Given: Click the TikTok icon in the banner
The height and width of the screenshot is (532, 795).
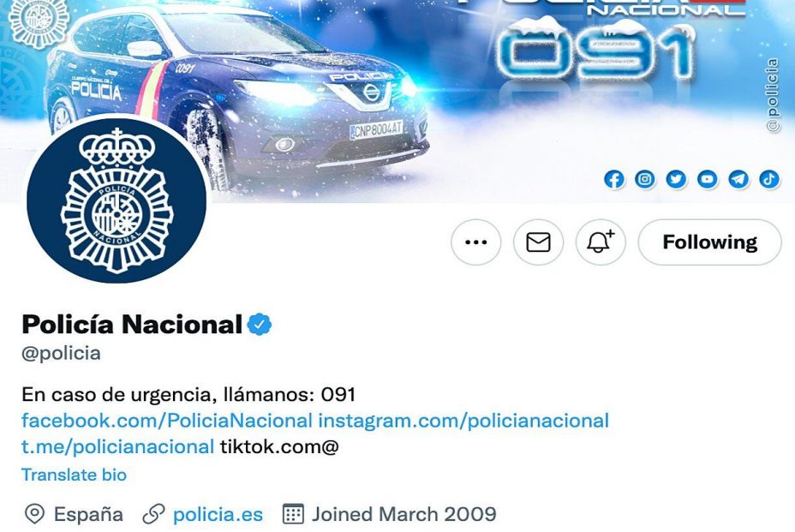Looking at the screenshot, I should (x=769, y=179).
